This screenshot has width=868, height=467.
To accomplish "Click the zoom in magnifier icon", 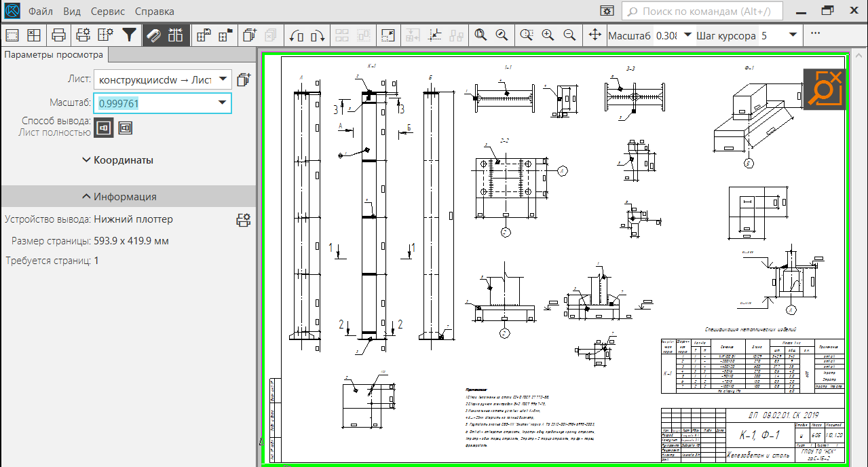I will (x=548, y=35).
